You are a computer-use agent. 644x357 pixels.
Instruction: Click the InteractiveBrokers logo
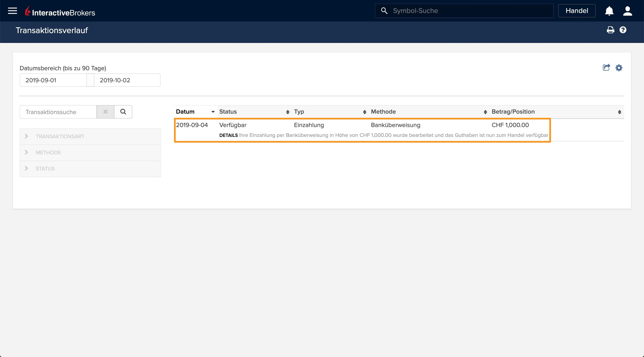pos(60,11)
